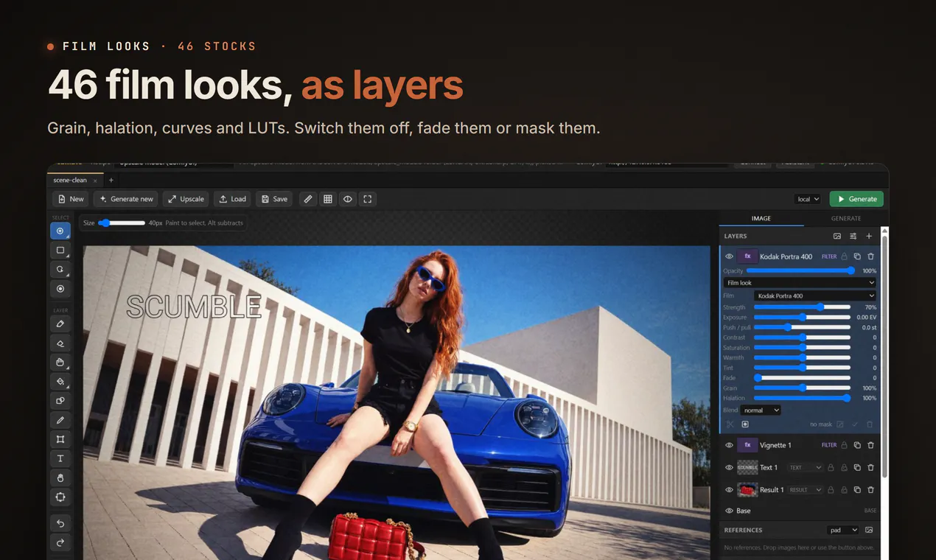Redo the last undone action
Image resolution: width=936 pixels, height=560 pixels.
click(60, 543)
